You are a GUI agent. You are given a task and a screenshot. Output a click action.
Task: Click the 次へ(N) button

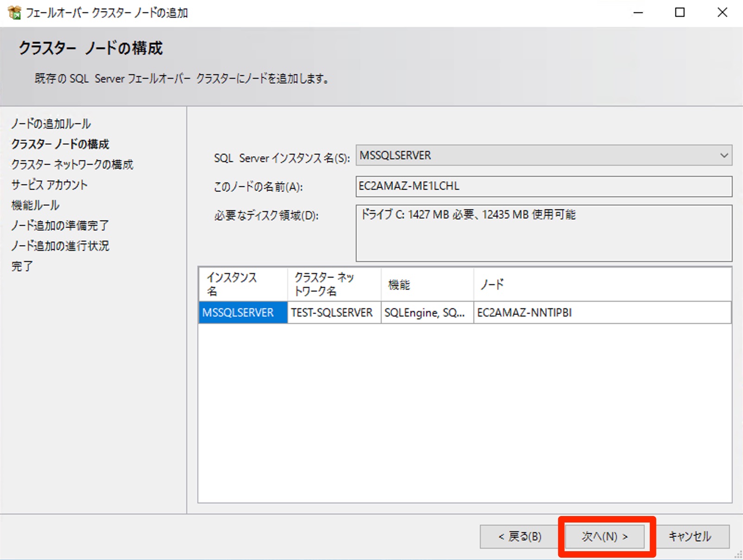point(605,537)
